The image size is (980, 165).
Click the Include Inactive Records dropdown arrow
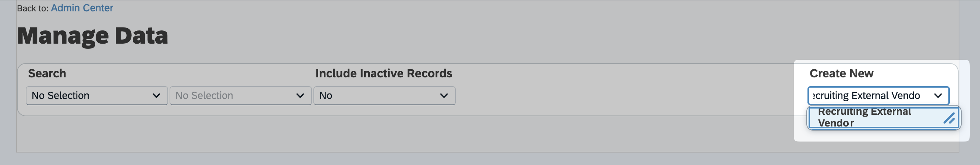coord(444,96)
